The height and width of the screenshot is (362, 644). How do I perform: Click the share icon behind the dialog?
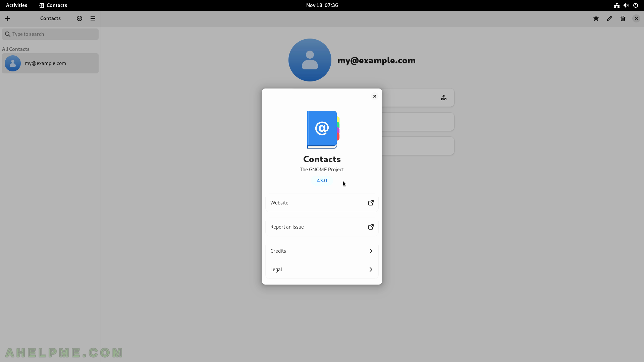444,98
